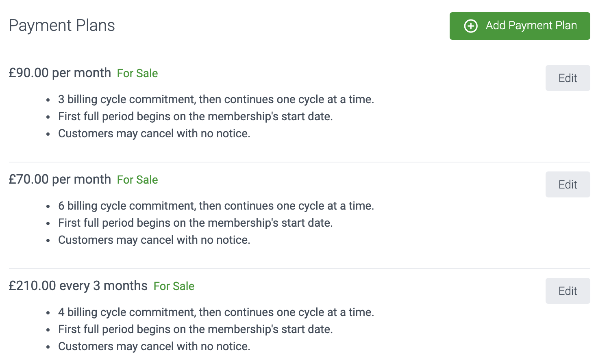The height and width of the screenshot is (364, 596).
Task: Click the Payment Plans page title
Action: point(62,25)
